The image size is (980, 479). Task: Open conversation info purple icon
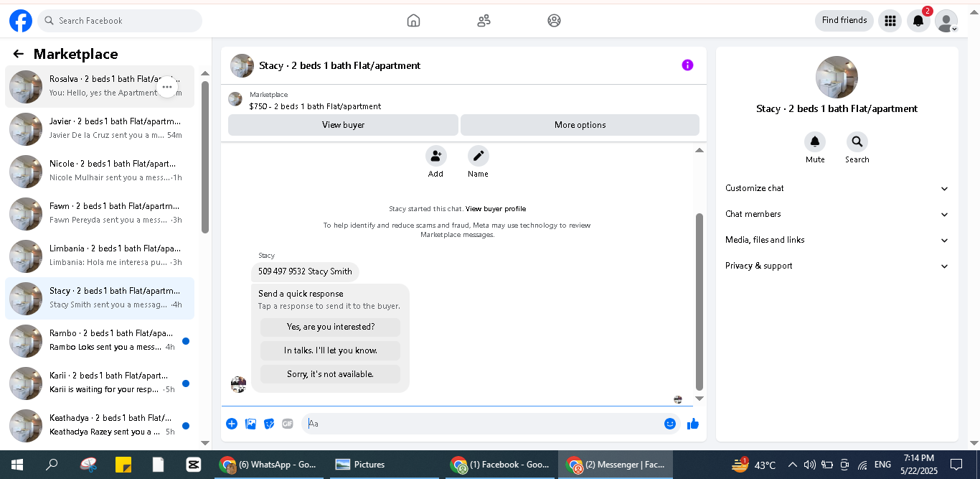pos(687,65)
